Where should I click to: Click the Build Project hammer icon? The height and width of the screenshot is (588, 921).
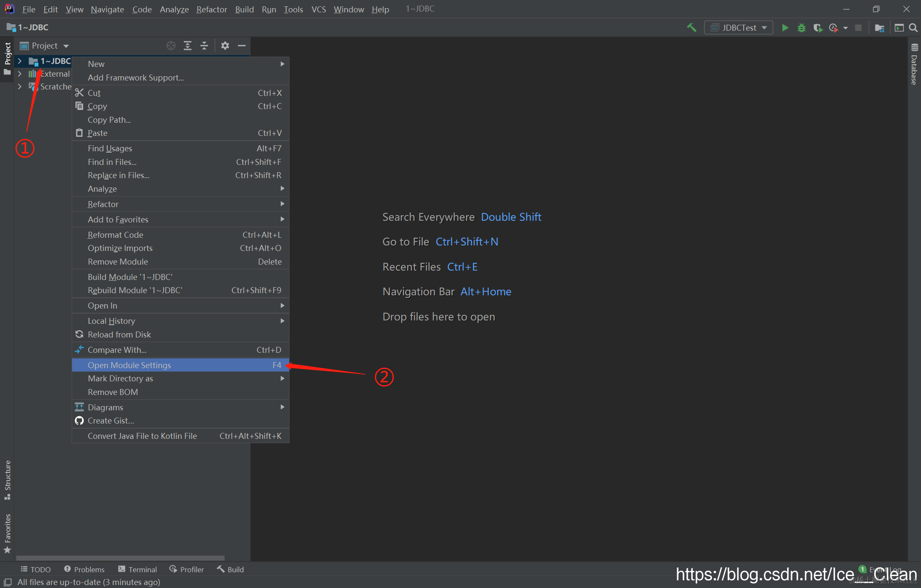tap(691, 28)
